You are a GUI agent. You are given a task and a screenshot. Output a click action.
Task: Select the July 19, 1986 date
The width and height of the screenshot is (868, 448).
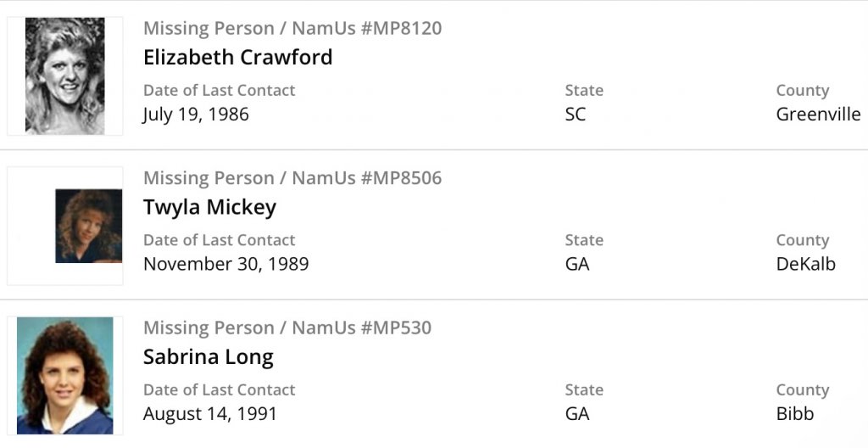(x=196, y=115)
